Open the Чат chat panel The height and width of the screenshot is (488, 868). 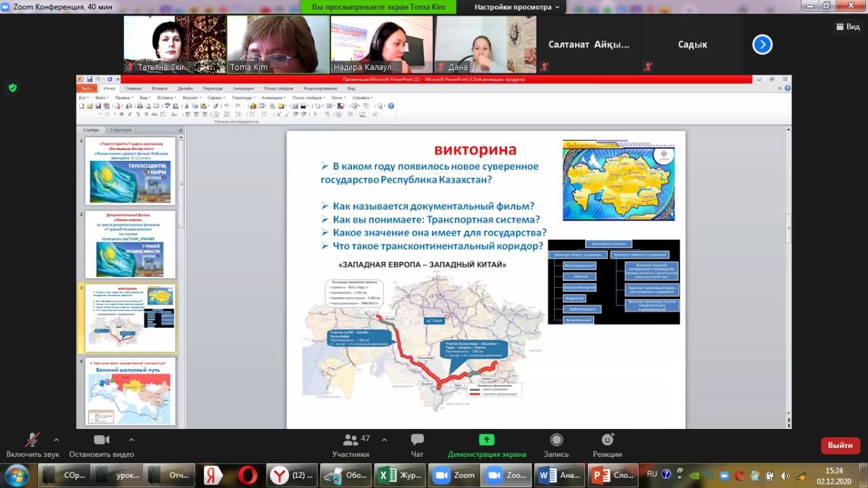coord(417,441)
